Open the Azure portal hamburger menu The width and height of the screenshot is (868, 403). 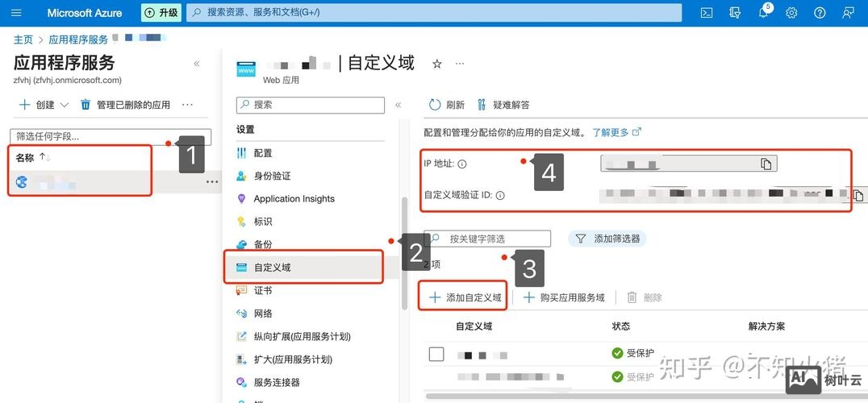16,13
